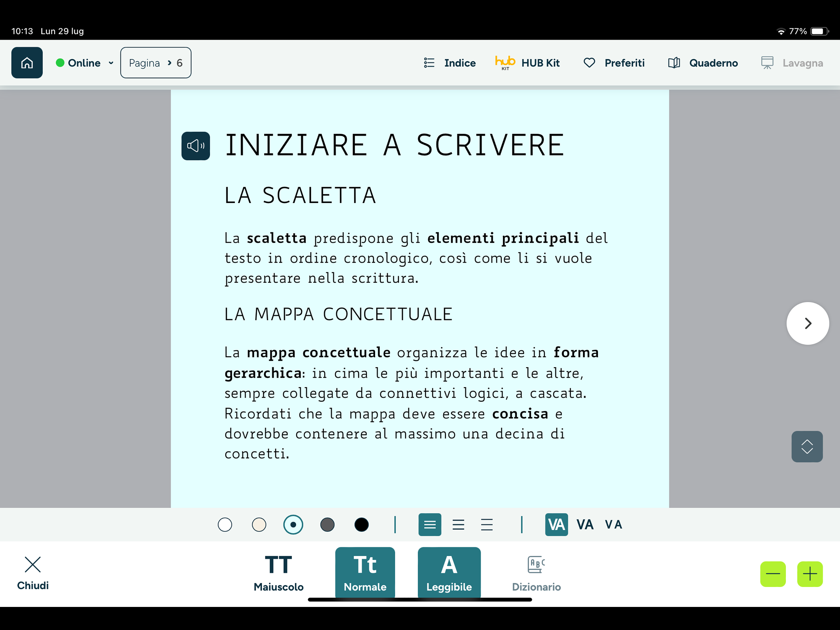Toggle the Leggibile readable font
This screenshot has height=630, width=840.
[x=449, y=572]
